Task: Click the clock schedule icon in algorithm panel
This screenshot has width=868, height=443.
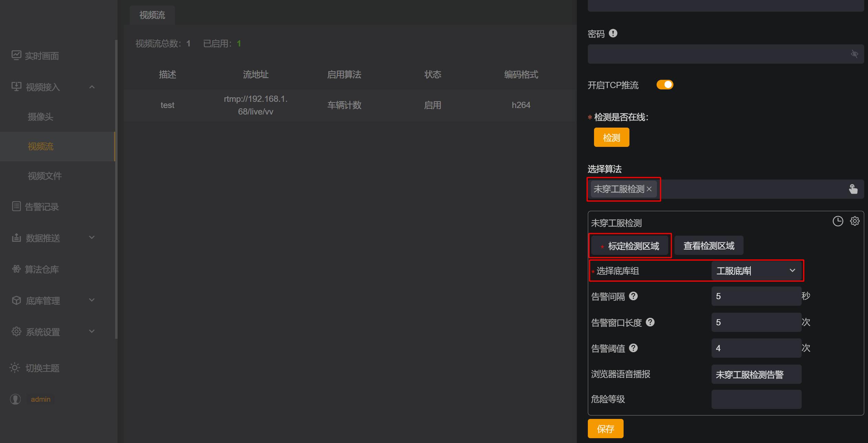Action: pyautogui.click(x=837, y=221)
